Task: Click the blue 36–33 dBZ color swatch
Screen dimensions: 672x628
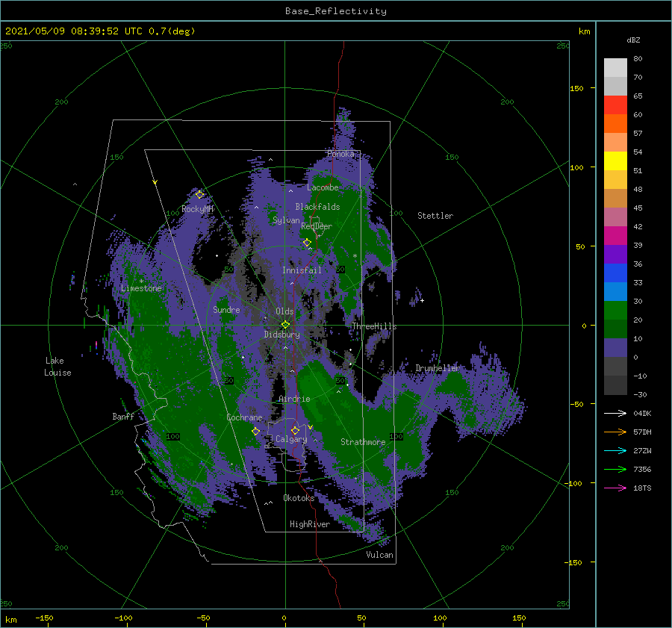Action: click(615, 273)
